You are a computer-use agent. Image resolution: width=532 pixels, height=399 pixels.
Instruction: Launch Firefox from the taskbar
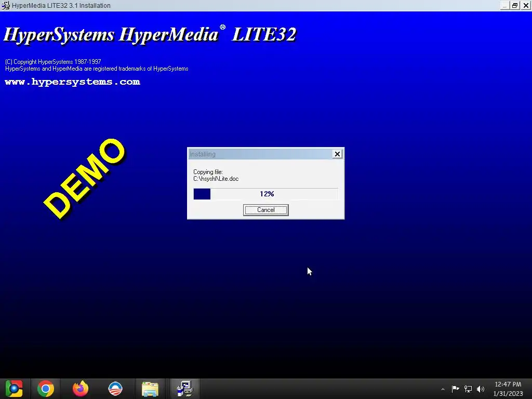coord(81,389)
